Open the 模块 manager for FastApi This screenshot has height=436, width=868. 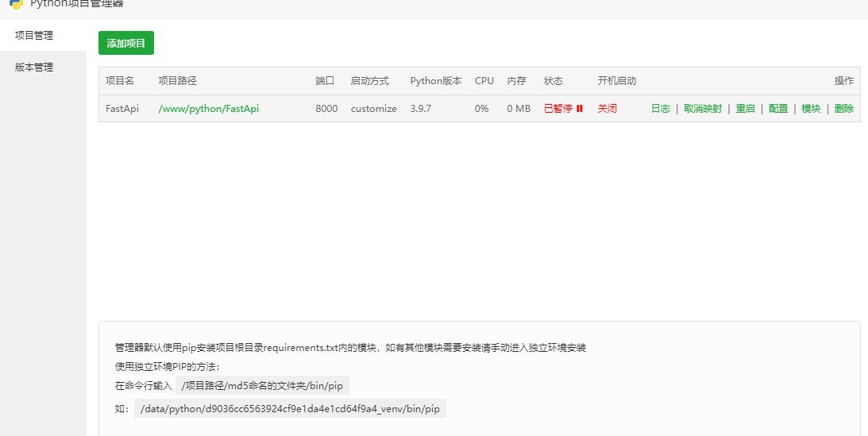click(x=811, y=109)
